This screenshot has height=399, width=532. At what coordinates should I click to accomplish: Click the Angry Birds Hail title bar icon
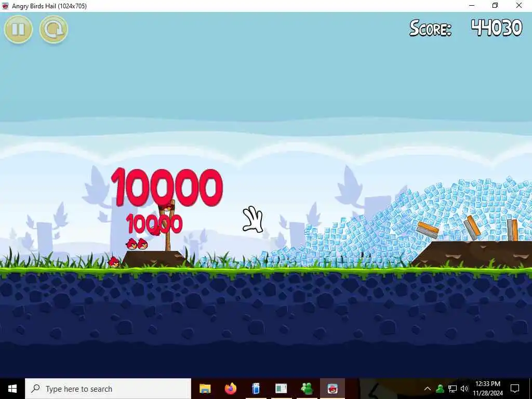(5, 6)
